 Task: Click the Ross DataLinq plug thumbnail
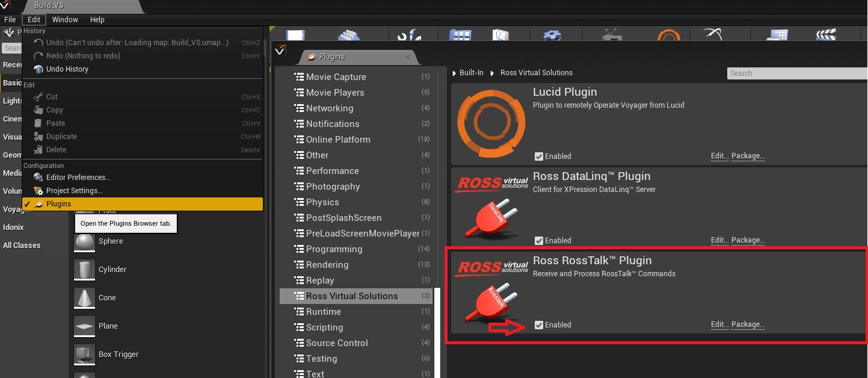pyautogui.click(x=490, y=208)
